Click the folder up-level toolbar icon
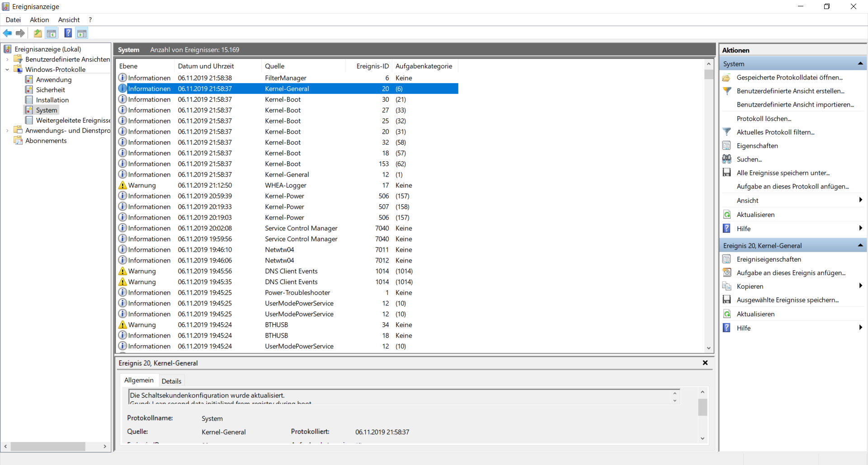Image resolution: width=868 pixels, height=465 pixels. pos(38,33)
